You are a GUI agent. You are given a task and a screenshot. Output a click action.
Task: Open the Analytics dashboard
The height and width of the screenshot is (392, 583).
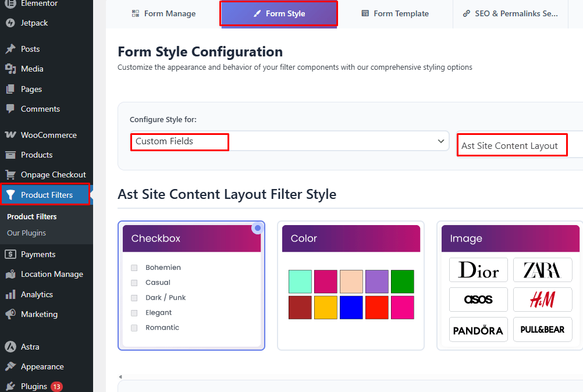pos(36,294)
